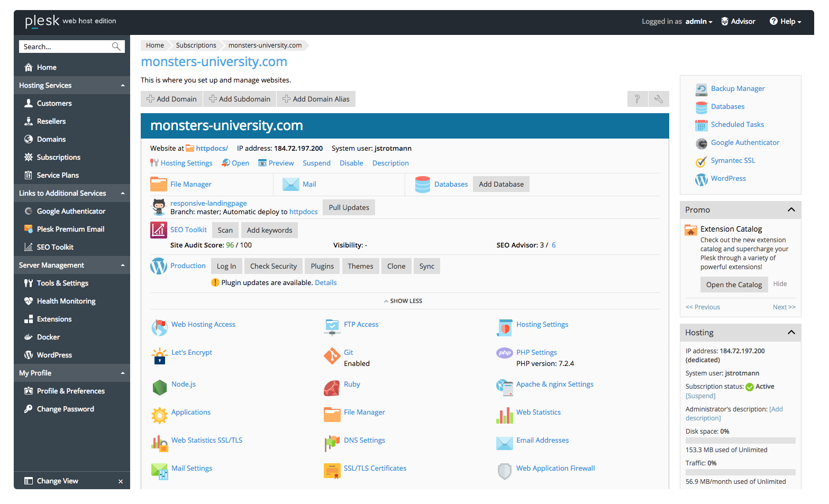Viewport: 829px width, 504px height.
Task: Click the Suspend website link
Action: 316,163
